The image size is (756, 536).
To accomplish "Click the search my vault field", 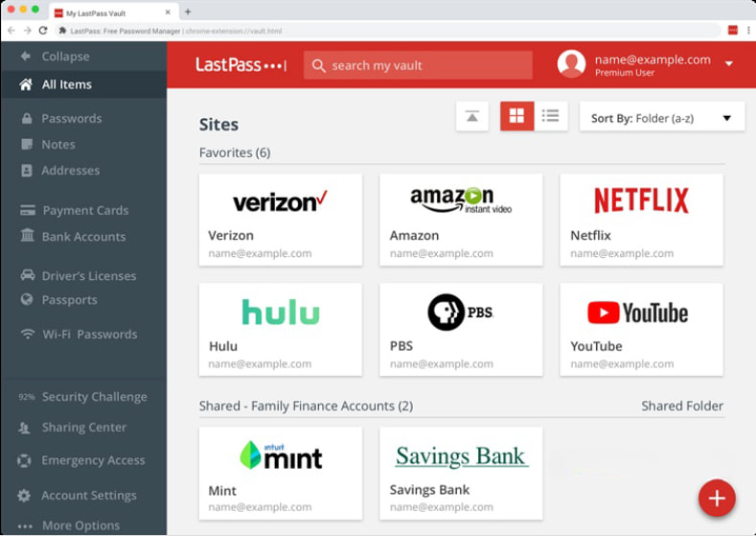I will point(418,65).
